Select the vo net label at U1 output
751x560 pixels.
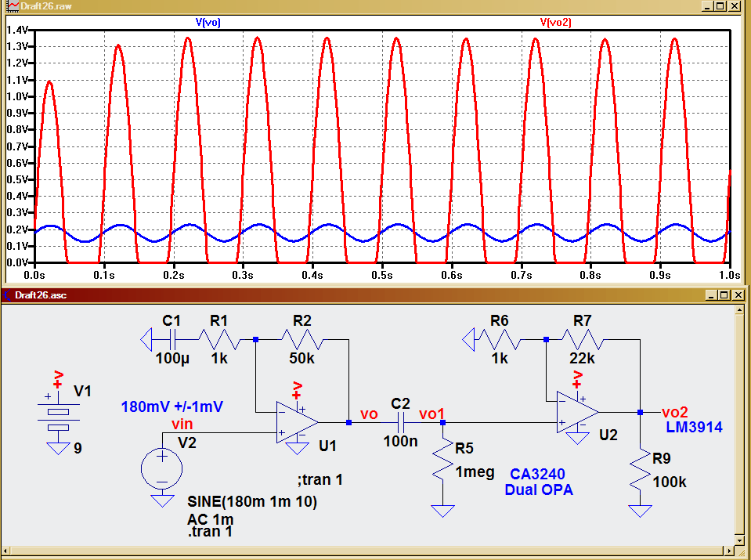tap(370, 414)
